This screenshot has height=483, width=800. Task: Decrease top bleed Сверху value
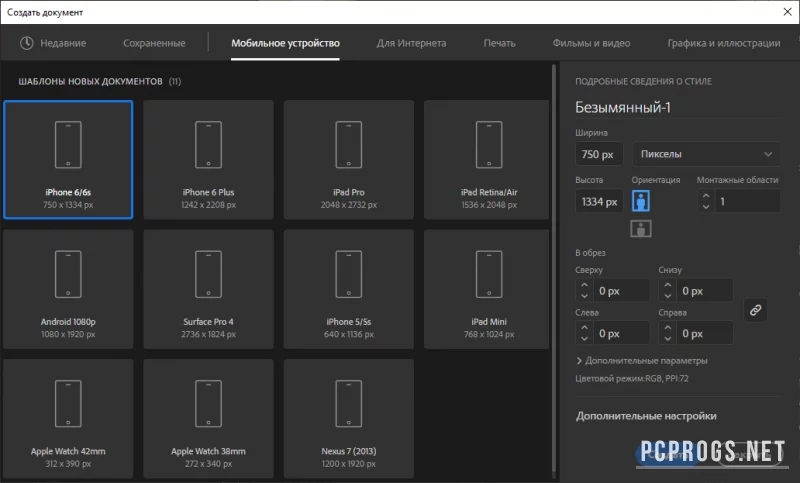(585, 296)
